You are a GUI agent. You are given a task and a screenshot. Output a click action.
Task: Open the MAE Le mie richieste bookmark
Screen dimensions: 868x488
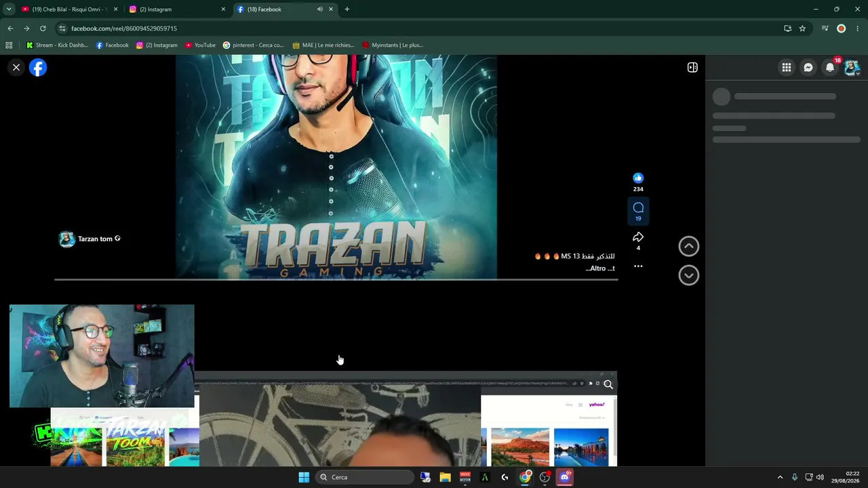323,45
